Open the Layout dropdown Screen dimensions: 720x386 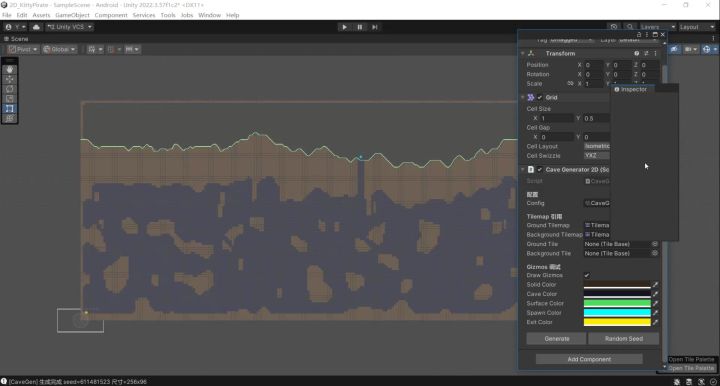(x=697, y=27)
